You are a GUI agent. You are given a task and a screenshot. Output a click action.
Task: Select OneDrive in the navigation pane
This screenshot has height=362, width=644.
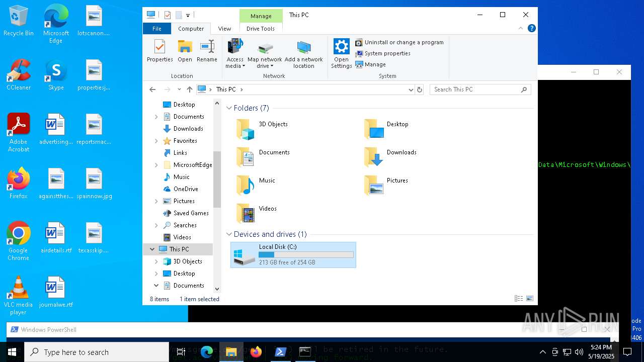[x=186, y=189]
